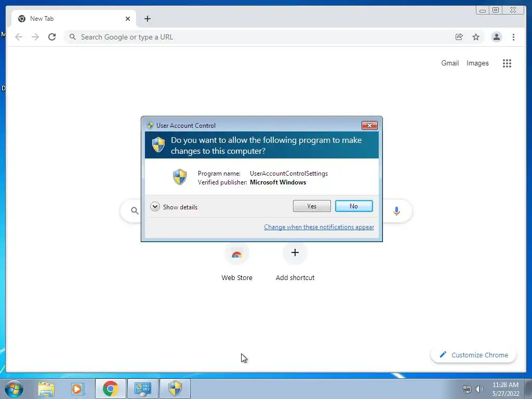Image resolution: width=532 pixels, height=399 pixels.
Task: Click No in User Account Control dialog
Action: click(x=353, y=206)
